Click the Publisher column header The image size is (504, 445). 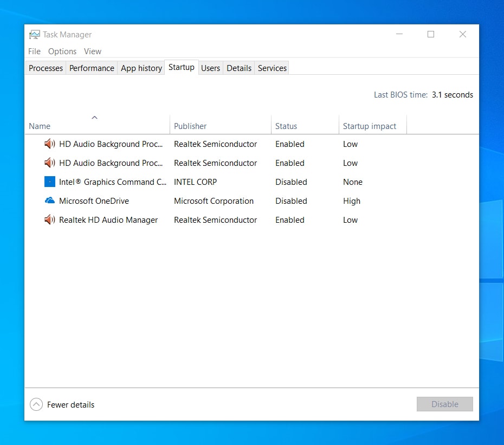click(x=190, y=126)
